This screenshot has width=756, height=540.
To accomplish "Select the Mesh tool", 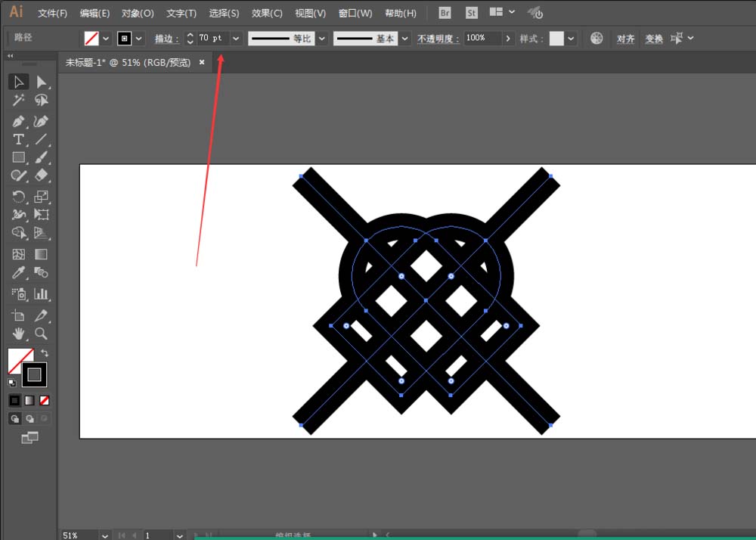I will point(18,254).
